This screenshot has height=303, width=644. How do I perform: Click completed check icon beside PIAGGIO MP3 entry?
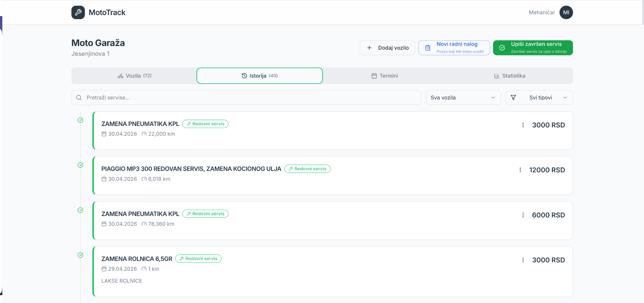coord(80,165)
